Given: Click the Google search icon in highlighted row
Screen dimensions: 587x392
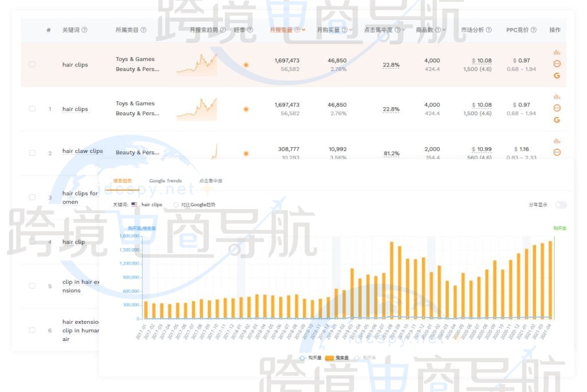Looking at the screenshot, I should (557, 76).
